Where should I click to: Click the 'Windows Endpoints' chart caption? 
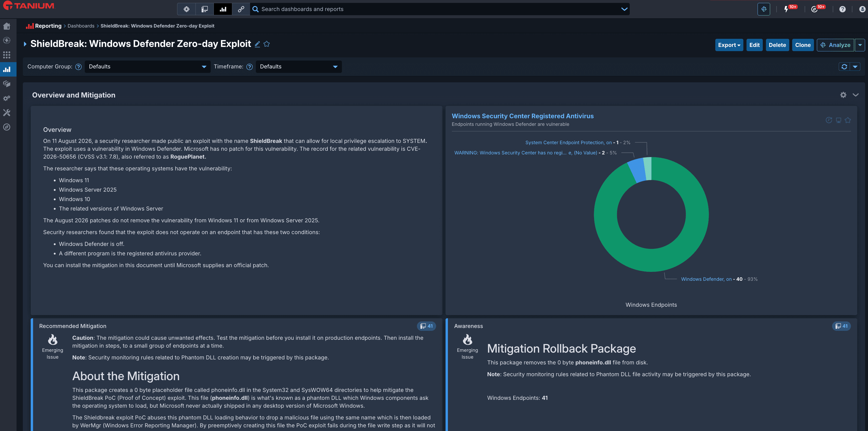(651, 305)
